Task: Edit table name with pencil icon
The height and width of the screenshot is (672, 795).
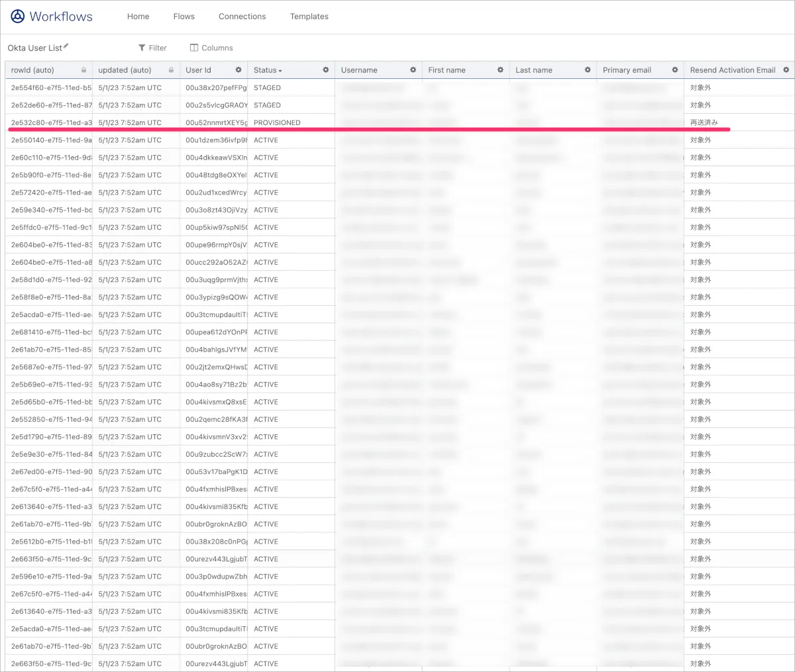Action: 66,46
